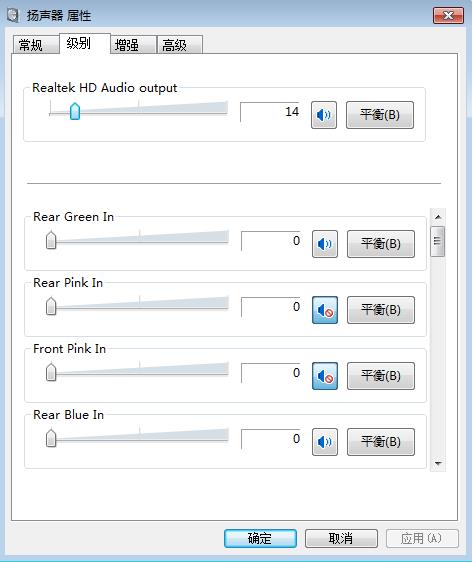Open 平衡(B) for Rear Blue In
Viewport: 472px width, 562px height.
point(381,442)
